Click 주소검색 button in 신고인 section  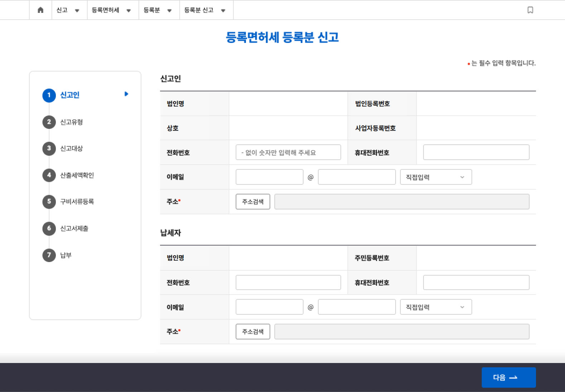pos(253,202)
